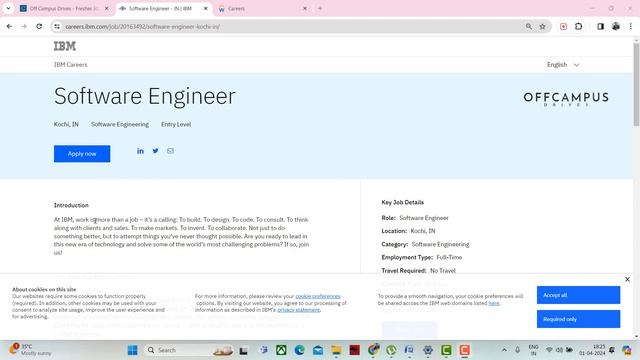The image size is (640, 360).
Task: Open the ENG IN language switcher
Action: [533, 350]
